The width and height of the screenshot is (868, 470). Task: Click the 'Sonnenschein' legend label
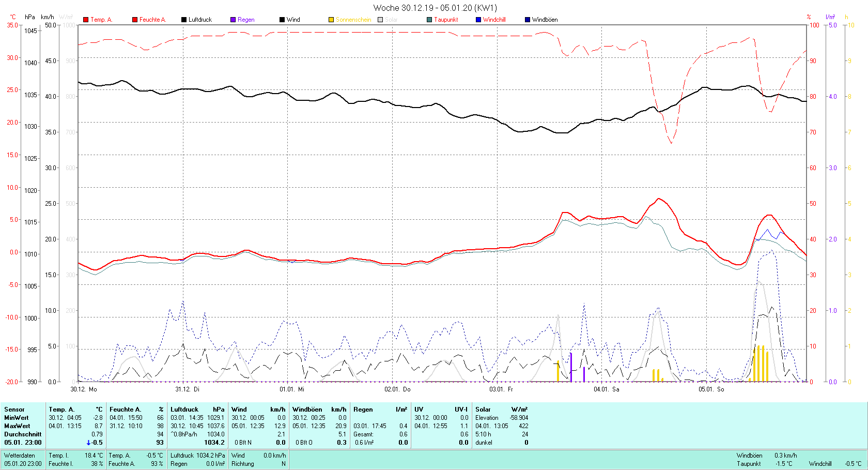(353, 20)
